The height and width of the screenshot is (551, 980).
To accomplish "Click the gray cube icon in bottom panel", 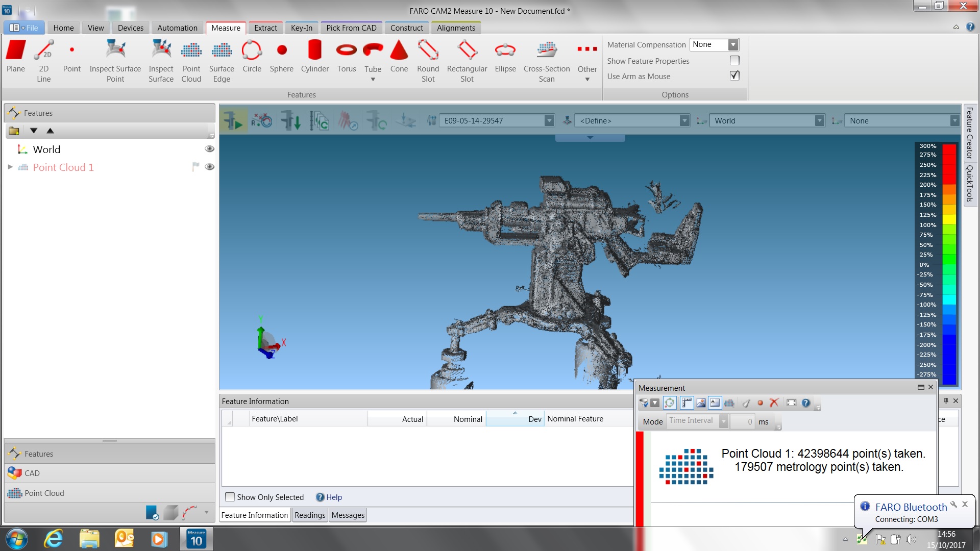I will pyautogui.click(x=171, y=512).
